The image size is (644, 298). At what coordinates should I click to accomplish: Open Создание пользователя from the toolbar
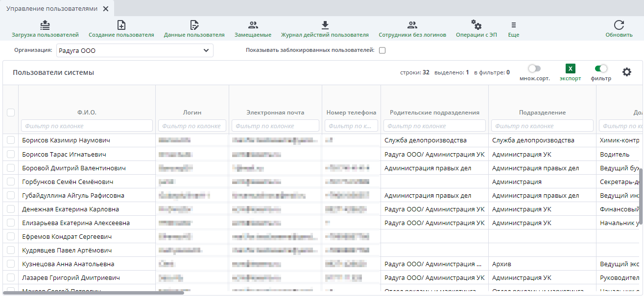(x=121, y=25)
